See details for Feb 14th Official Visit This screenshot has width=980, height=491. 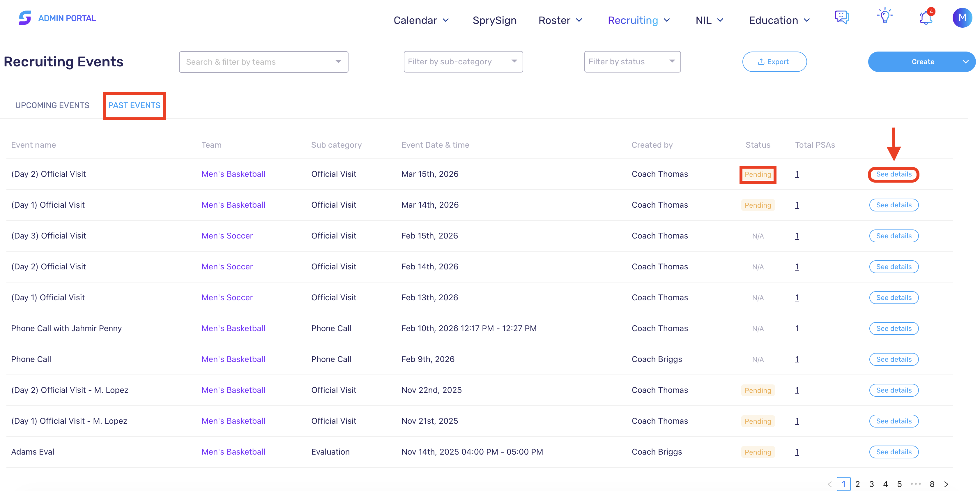(894, 267)
